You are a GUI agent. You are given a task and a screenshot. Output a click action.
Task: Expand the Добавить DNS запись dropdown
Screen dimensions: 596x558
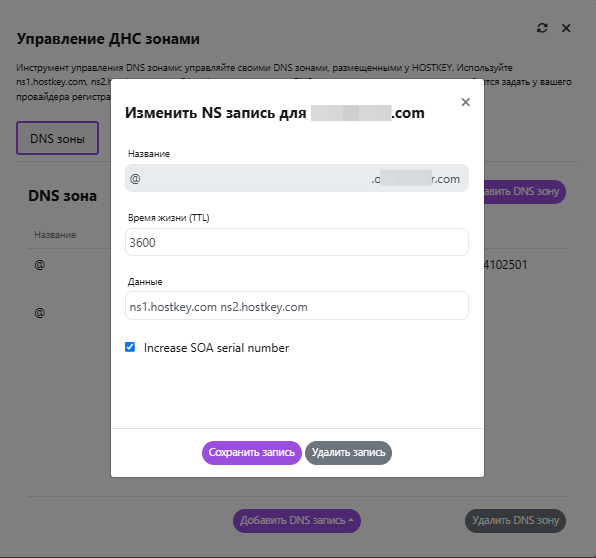click(x=296, y=520)
